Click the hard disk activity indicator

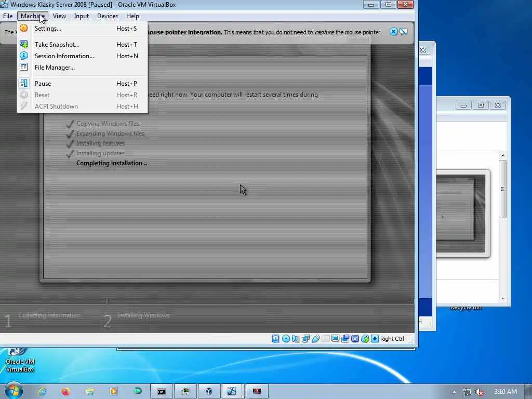[276, 339]
